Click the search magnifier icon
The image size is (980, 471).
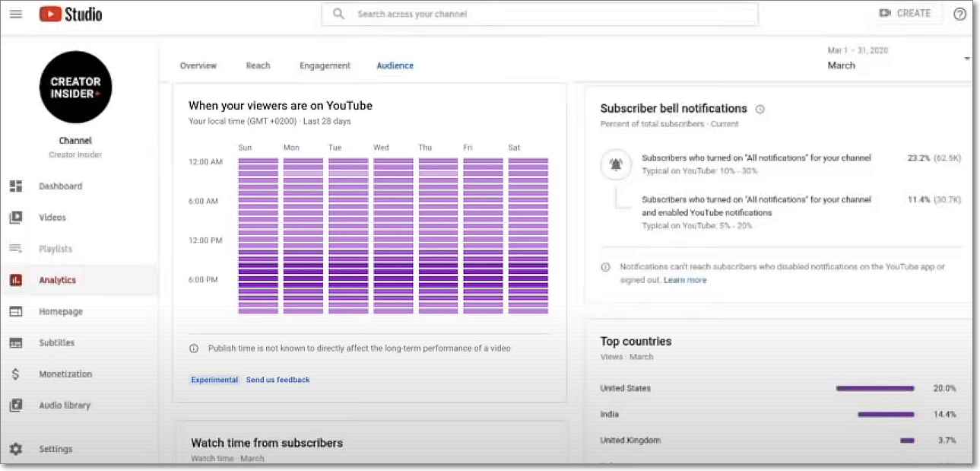pyautogui.click(x=338, y=14)
